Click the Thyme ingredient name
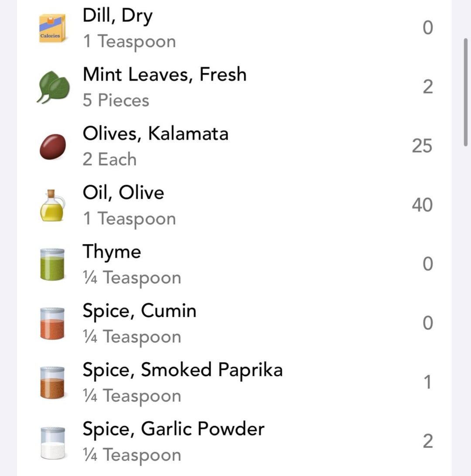This screenshot has height=476, width=471. point(112,252)
